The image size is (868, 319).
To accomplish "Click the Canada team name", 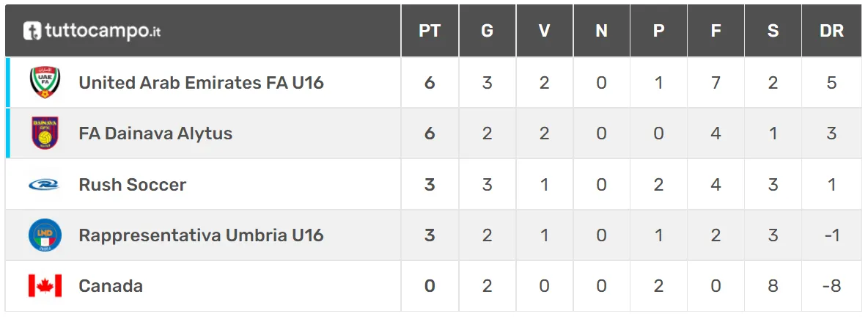I will pyautogui.click(x=111, y=285).
